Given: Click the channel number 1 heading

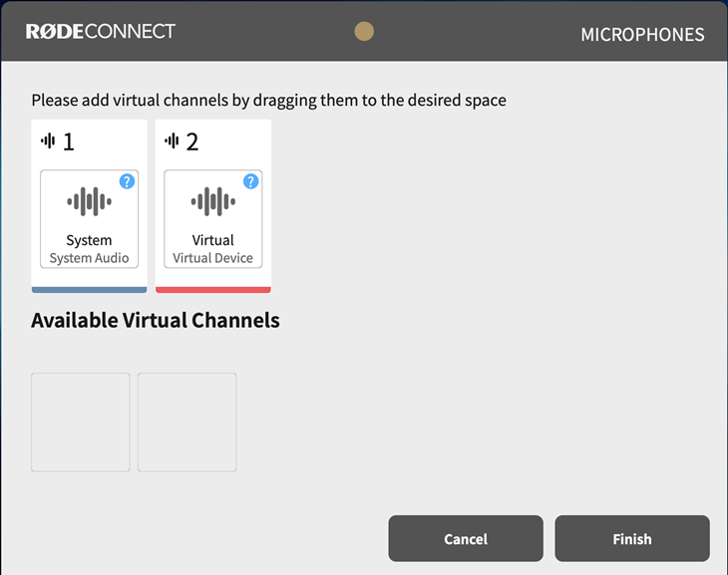Looking at the screenshot, I should 69,143.
